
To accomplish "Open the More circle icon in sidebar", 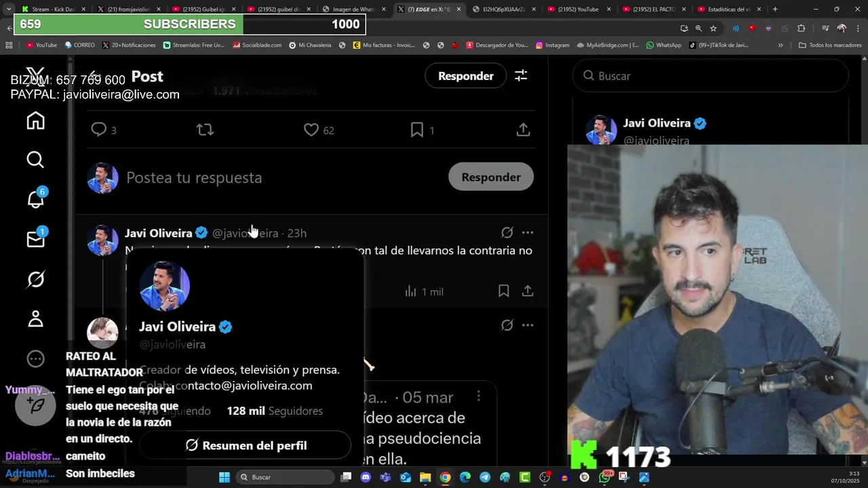I will (x=35, y=359).
